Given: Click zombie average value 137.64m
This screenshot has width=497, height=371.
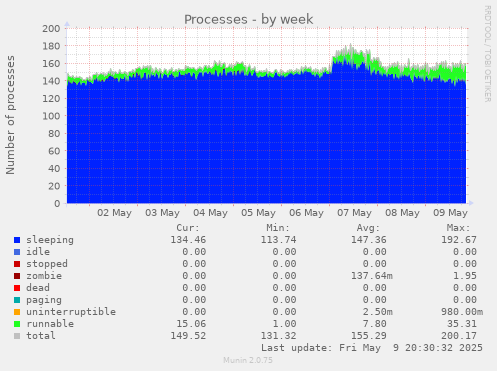Looking at the screenshot, I should [x=372, y=276].
